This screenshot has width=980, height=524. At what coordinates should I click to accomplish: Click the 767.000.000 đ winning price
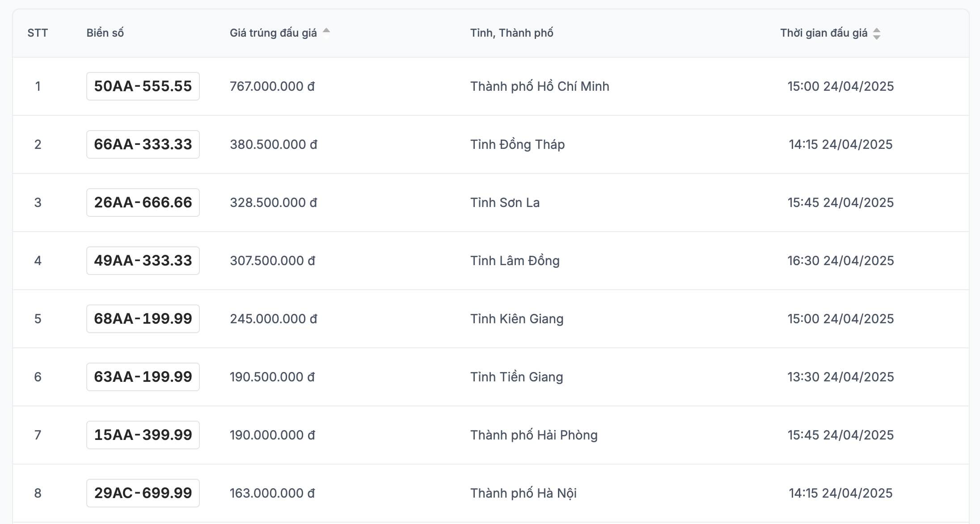(272, 86)
